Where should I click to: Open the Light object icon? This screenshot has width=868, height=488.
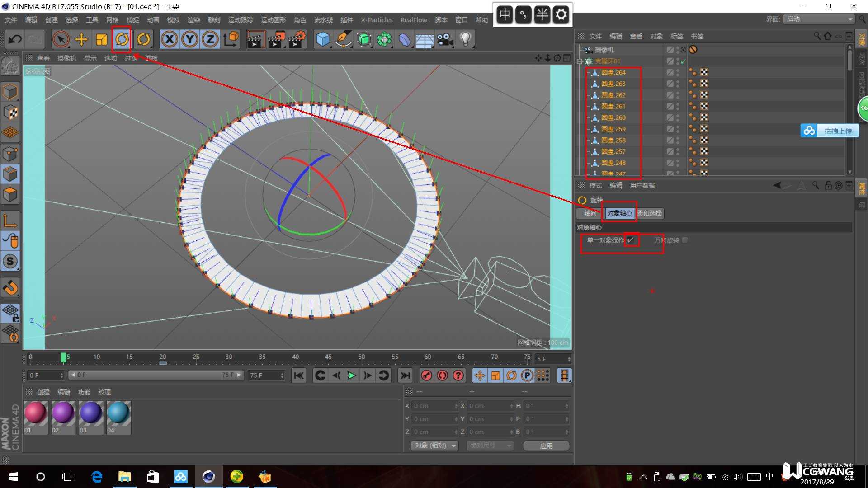465,39
